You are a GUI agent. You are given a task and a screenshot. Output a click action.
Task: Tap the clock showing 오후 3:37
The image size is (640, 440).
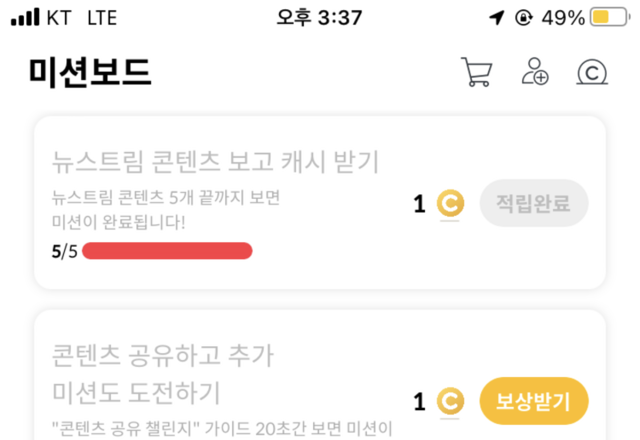point(319,18)
